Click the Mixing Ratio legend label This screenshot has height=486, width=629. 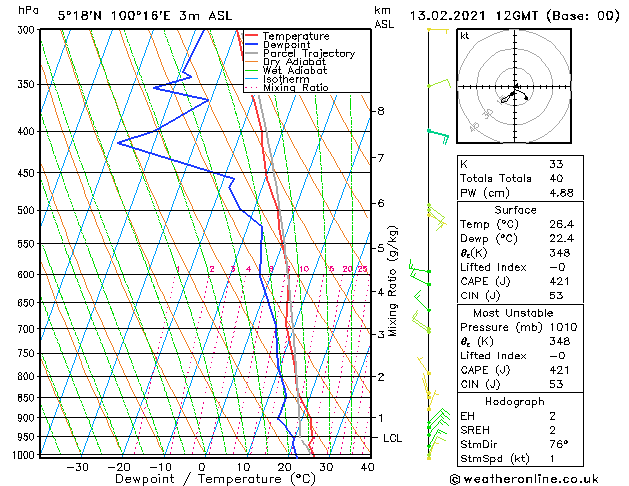pyautogui.click(x=296, y=87)
